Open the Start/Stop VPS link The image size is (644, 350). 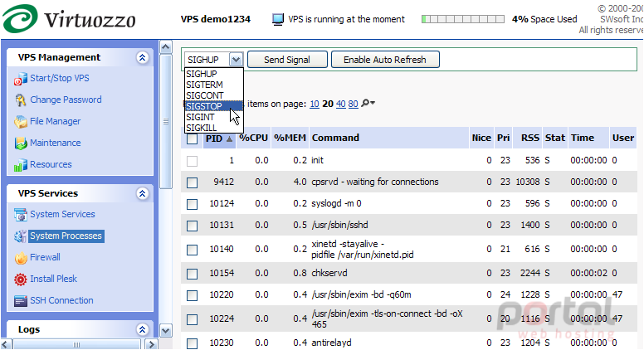pyautogui.click(x=60, y=78)
